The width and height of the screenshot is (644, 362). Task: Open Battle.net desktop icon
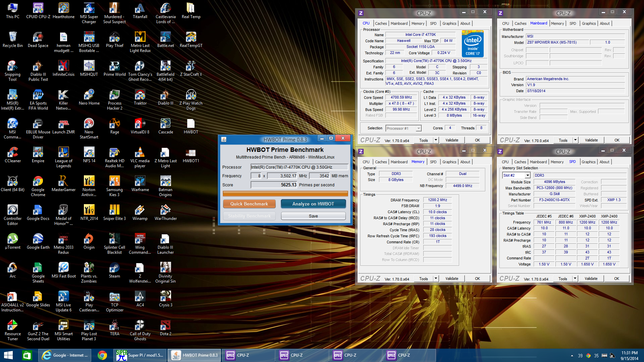click(x=166, y=40)
